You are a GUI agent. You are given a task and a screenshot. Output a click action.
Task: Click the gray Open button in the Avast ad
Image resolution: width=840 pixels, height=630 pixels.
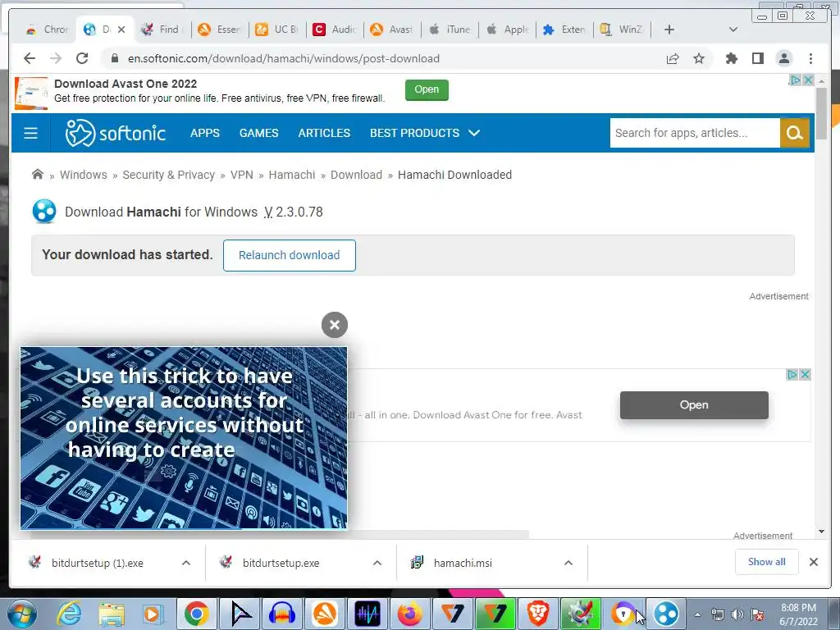[x=694, y=405]
